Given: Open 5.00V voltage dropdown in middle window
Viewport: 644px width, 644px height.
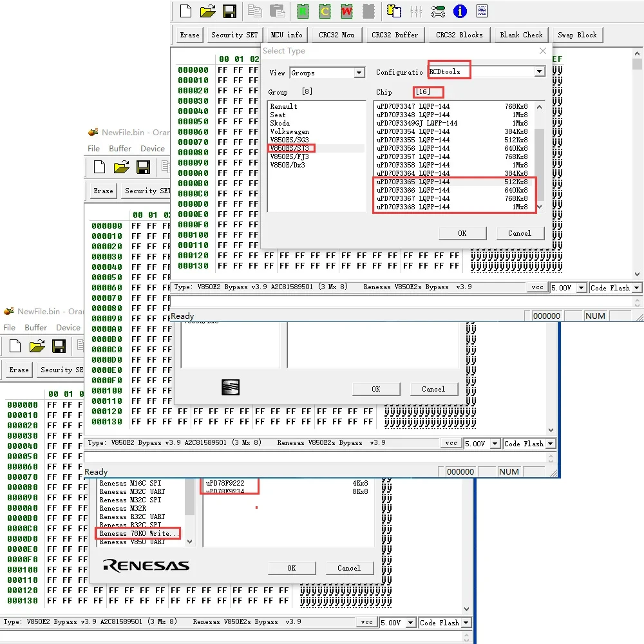Looking at the screenshot, I should (x=495, y=444).
